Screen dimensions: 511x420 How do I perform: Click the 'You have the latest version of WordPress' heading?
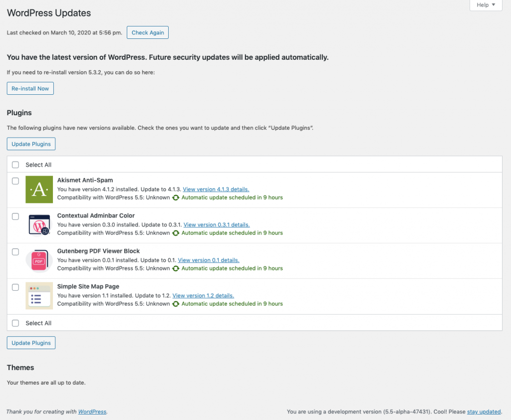pyautogui.click(x=168, y=57)
